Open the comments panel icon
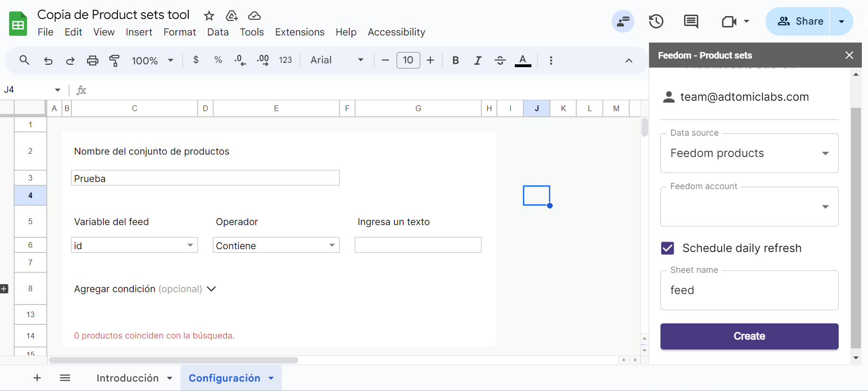Screen dimensions: 868x391 point(691,21)
